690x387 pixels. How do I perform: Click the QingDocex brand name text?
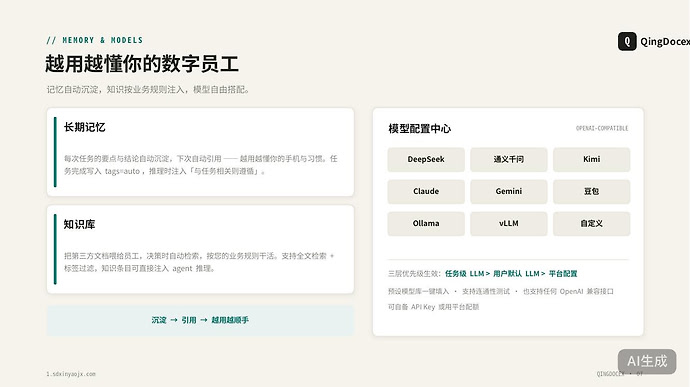(x=665, y=41)
